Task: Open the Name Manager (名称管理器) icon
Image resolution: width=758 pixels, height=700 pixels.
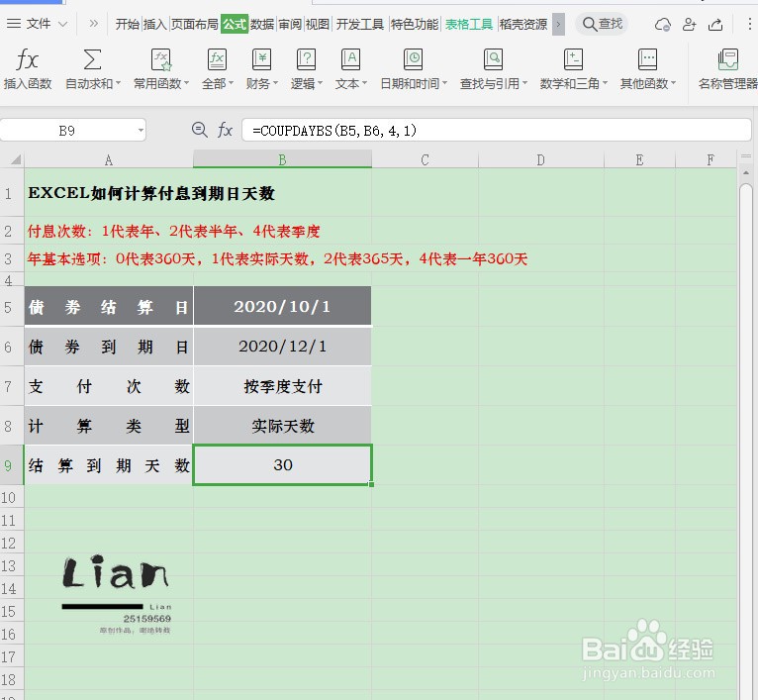Action: [x=727, y=60]
